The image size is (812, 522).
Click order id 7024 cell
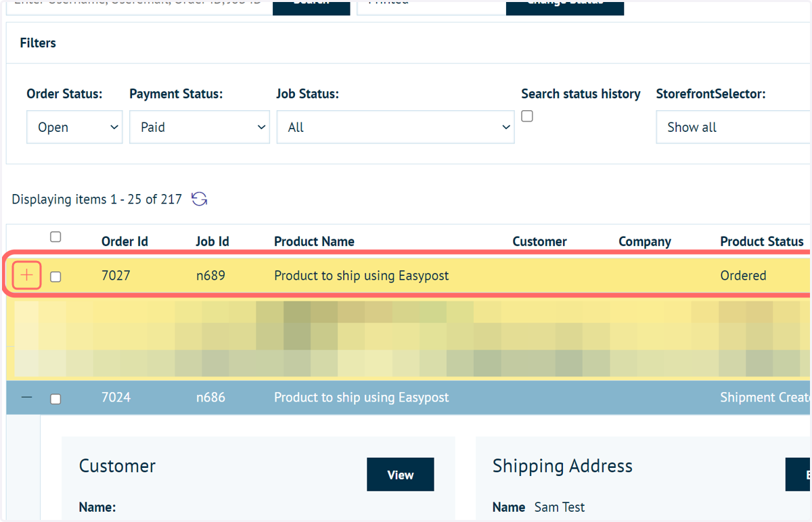point(116,398)
